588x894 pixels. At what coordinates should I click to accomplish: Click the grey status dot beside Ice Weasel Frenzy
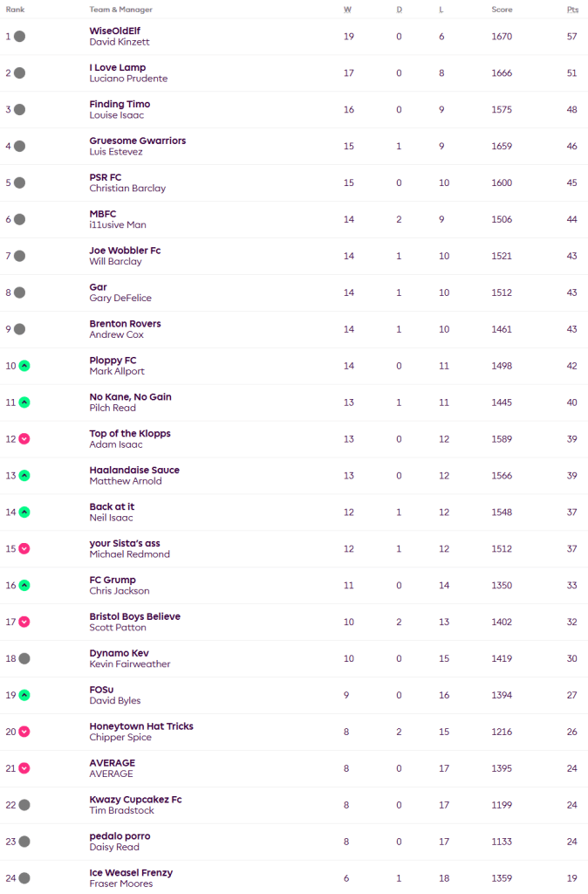24,878
